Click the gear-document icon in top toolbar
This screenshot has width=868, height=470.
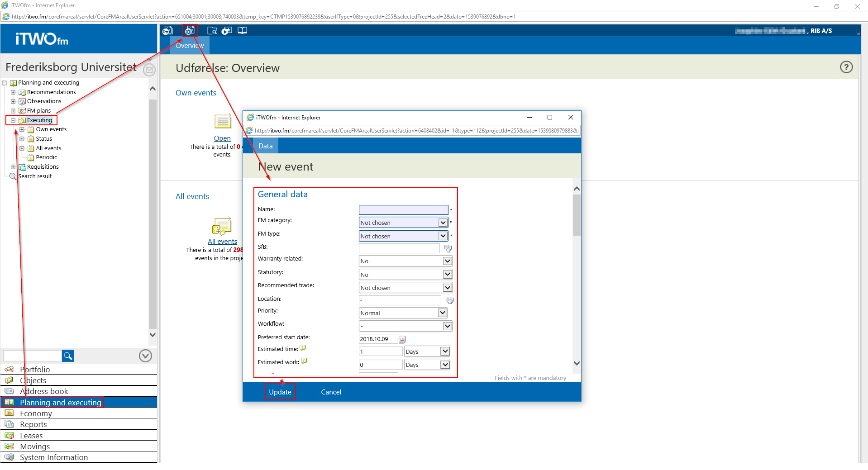tap(190, 30)
